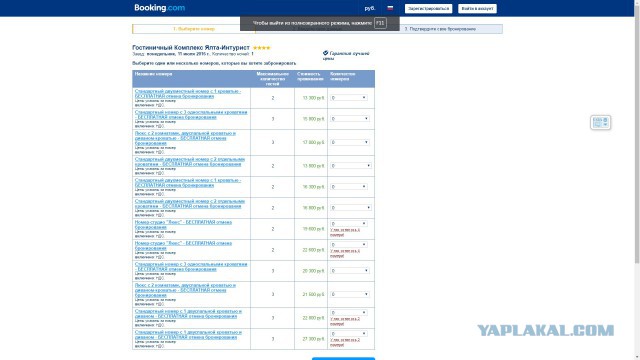
Task: Open room quantity dropdown for 27 300 руб. row
Action: [349, 334]
